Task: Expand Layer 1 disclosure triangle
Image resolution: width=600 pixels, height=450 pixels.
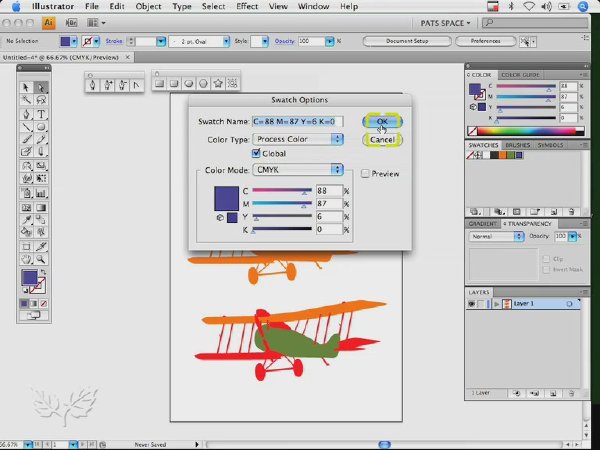Action: click(x=496, y=304)
